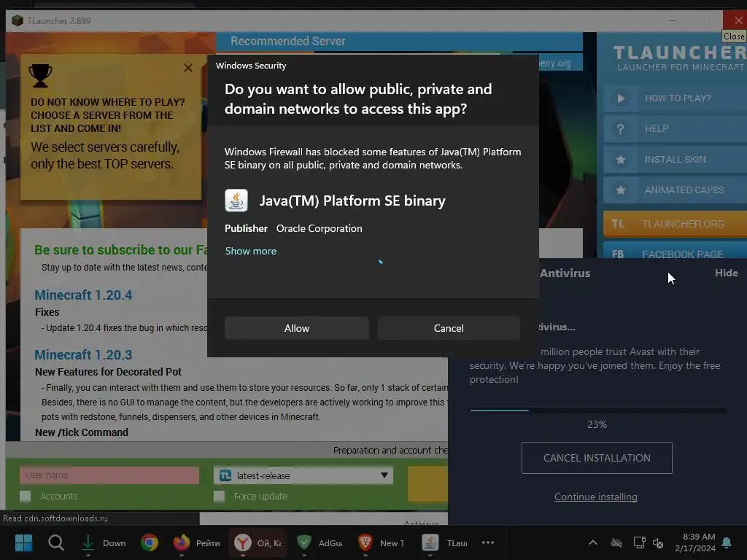This screenshot has height=560, width=747.
Task: Show more details about Java binary
Action: click(251, 251)
